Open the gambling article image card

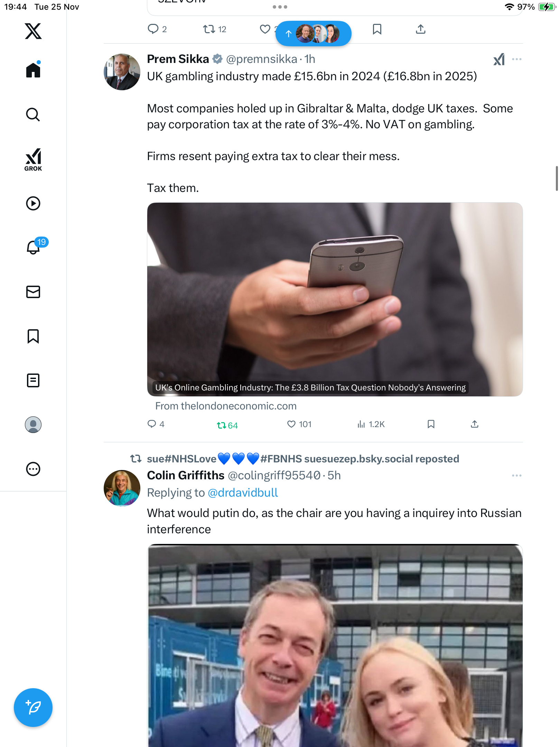(335, 299)
